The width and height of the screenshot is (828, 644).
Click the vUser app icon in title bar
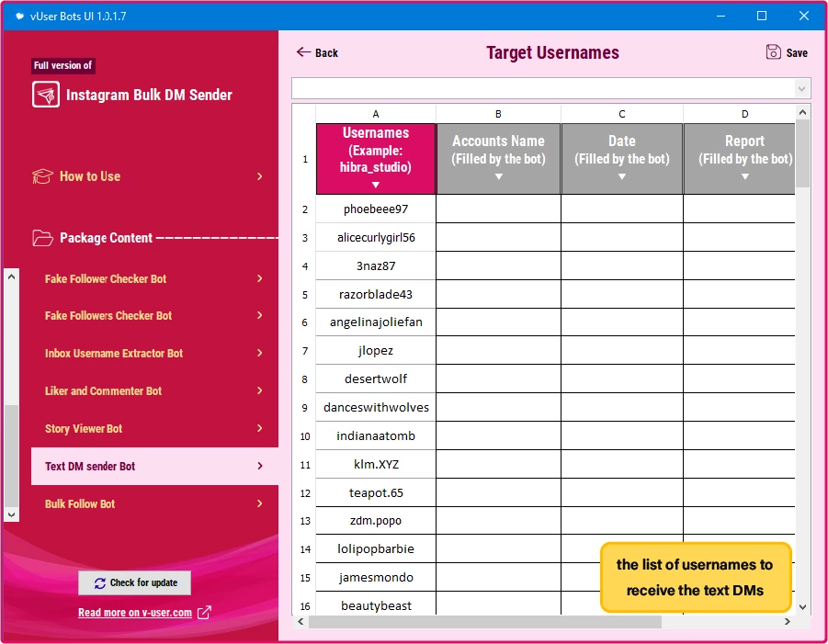(x=19, y=16)
